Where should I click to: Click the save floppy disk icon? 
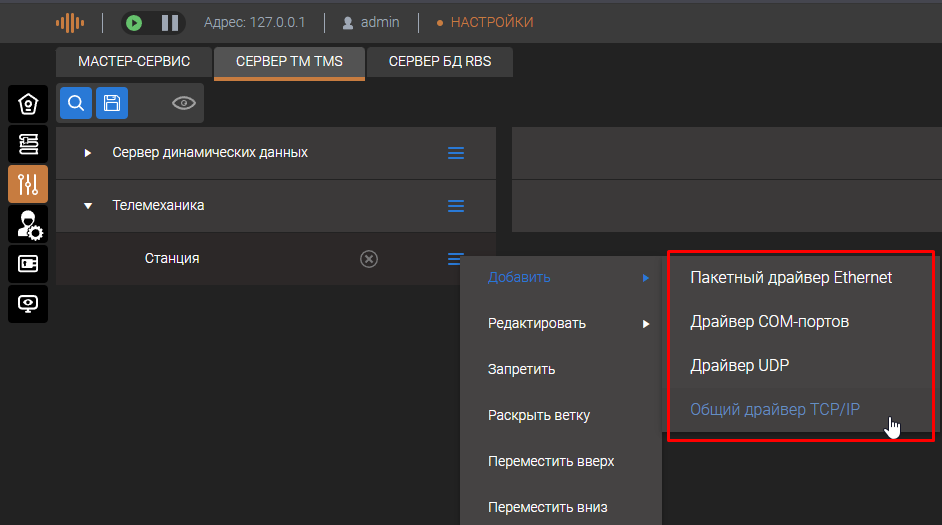(112, 103)
